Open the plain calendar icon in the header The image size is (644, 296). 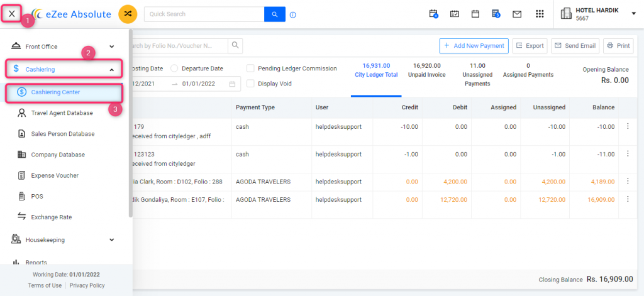click(x=475, y=14)
